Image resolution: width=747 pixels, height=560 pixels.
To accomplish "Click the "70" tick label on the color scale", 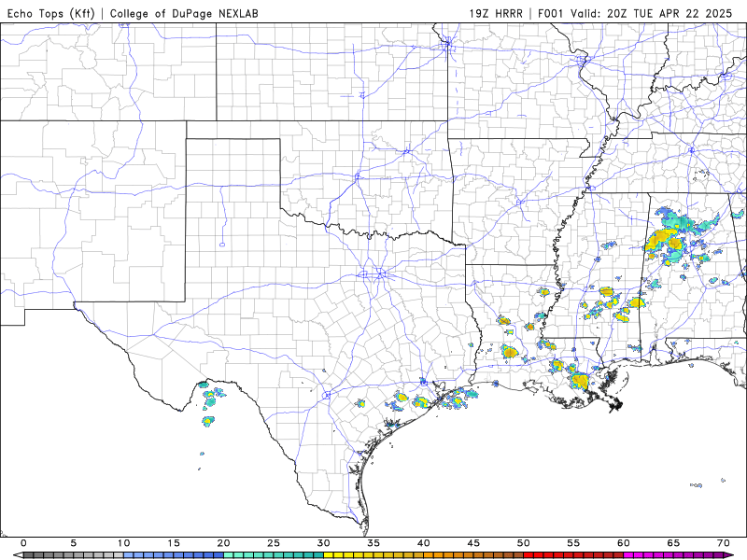I will (x=724, y=543).
